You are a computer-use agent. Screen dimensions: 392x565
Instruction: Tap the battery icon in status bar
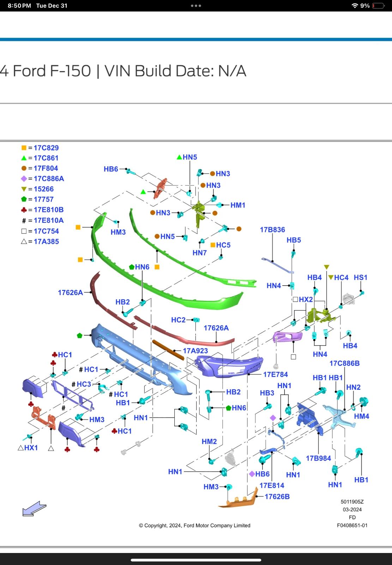(379, 6)
